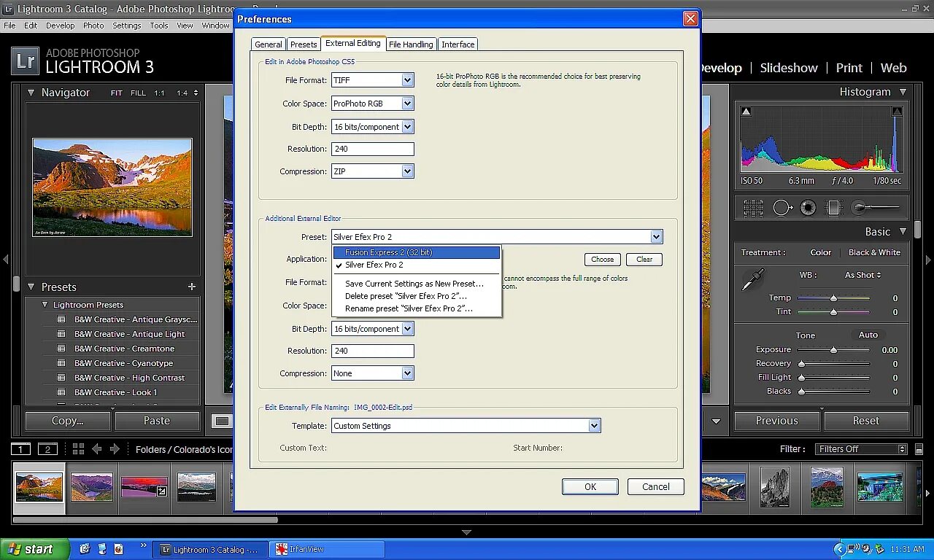Click Clear application button
934x560 pixels.
click(x=644, y=259)
